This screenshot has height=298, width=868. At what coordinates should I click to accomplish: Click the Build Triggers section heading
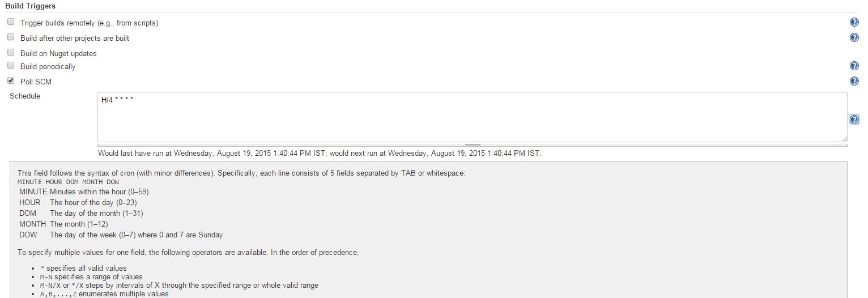pyautogui.click(x=31, y=6)
